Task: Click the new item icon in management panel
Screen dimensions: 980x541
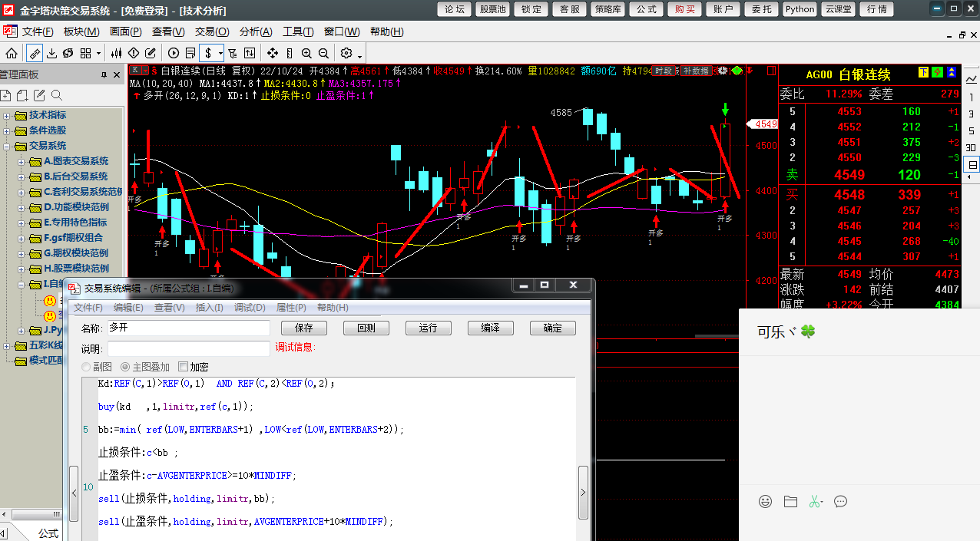Action: coord(6,95)
